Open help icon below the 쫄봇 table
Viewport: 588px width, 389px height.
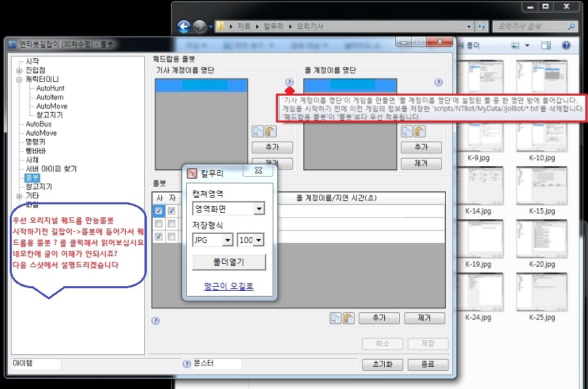pos(155,321)
